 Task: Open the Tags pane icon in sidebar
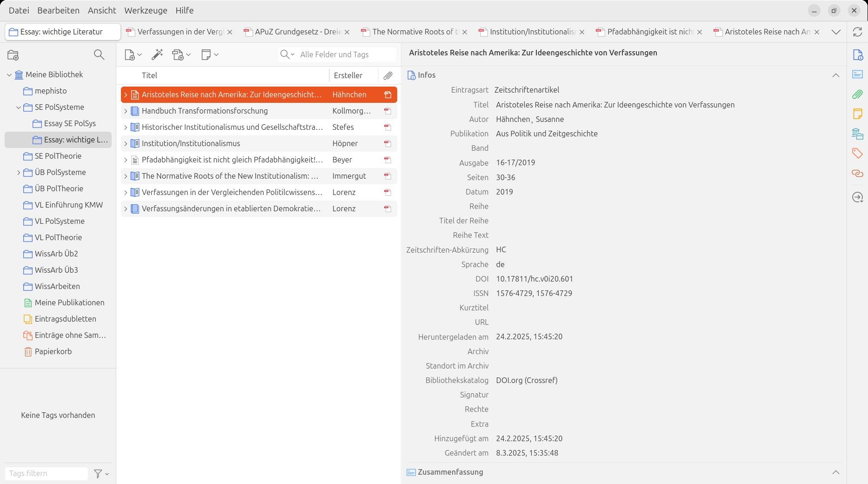[857, 153]
